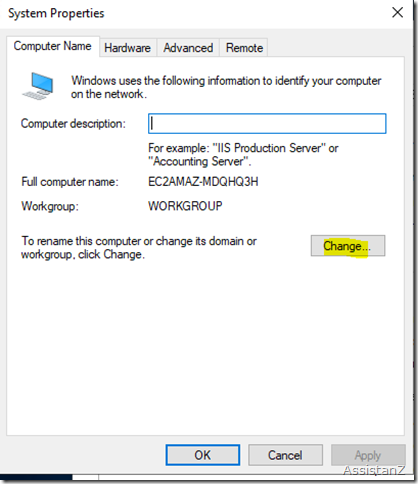
Task: Switch to the Hardware tab
Action: click(x=127, y=48)
